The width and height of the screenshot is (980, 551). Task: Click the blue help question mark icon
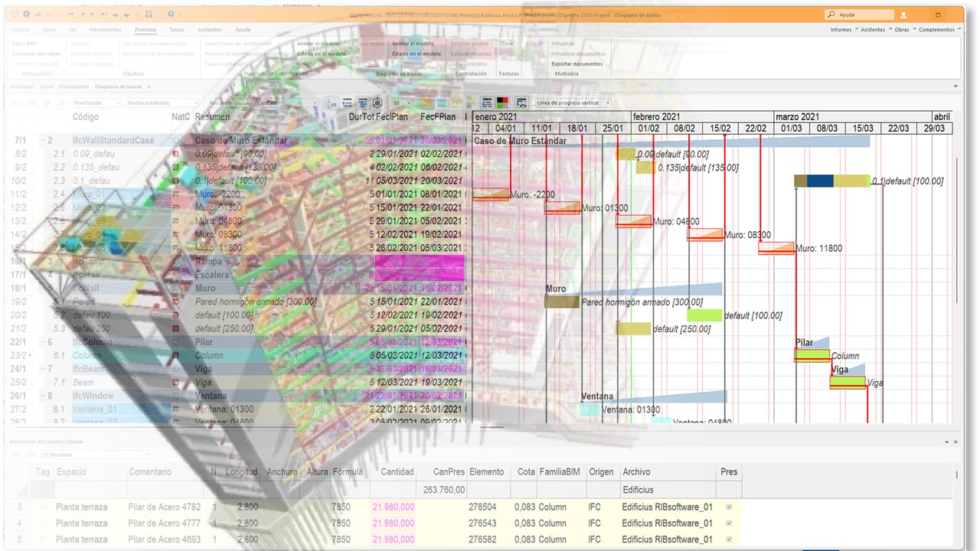coord(170,14)
